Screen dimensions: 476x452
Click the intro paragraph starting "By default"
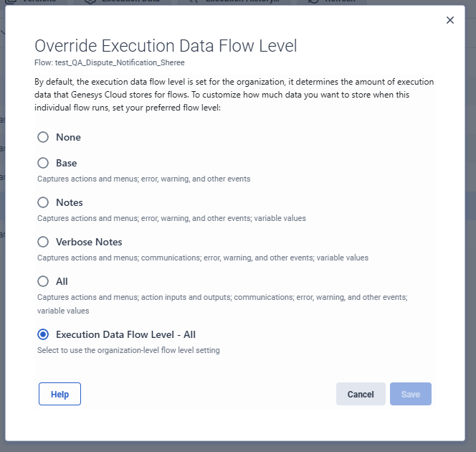point(234,94)
